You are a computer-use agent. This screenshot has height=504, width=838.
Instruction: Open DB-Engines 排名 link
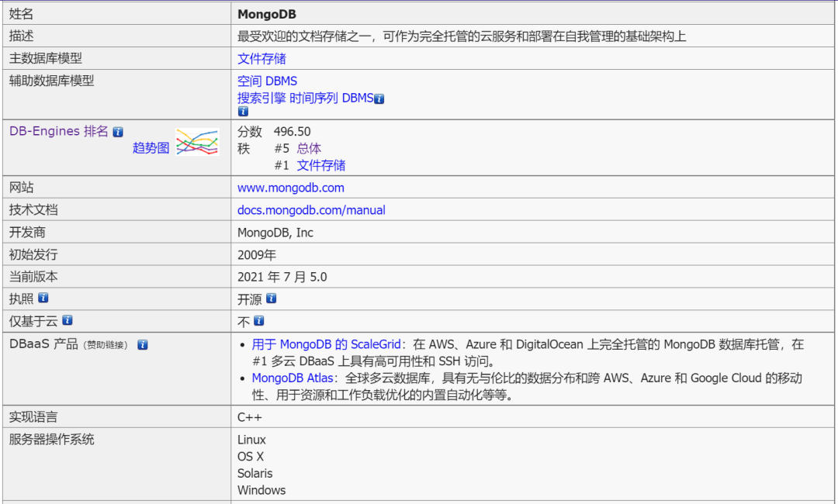tap(59, 131)
